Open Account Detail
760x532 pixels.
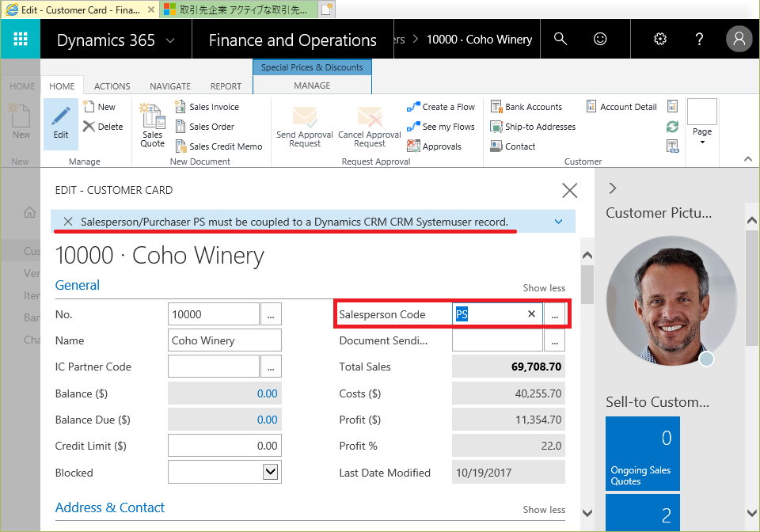click(621, 107)
